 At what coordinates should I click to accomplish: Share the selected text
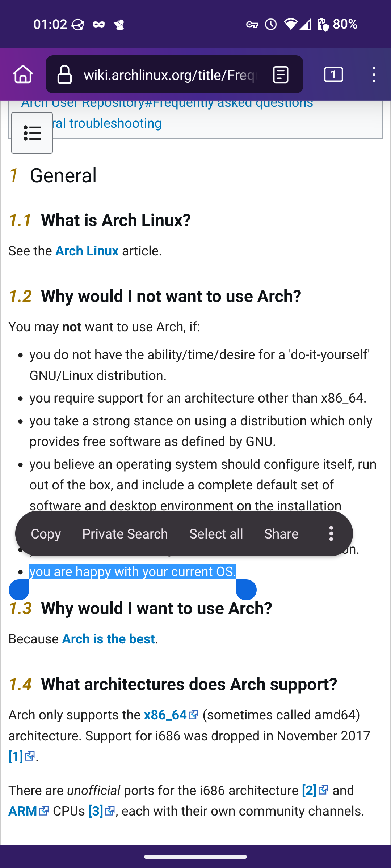coord(281,534)
